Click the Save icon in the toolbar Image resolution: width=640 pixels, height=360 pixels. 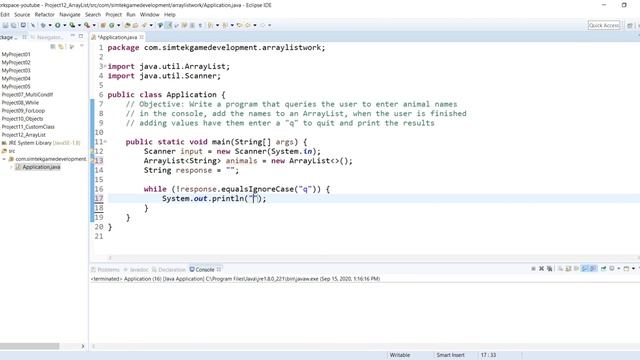click(5, 25)
